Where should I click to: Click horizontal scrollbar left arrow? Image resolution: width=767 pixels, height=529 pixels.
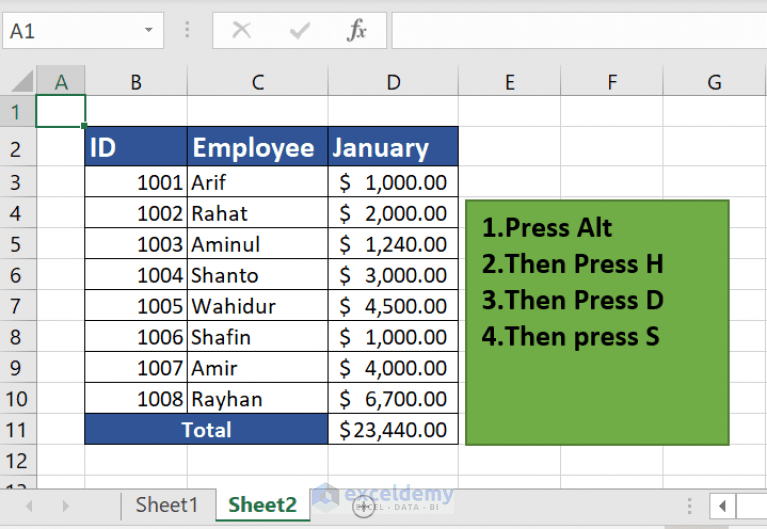click(x=722, y=506)
